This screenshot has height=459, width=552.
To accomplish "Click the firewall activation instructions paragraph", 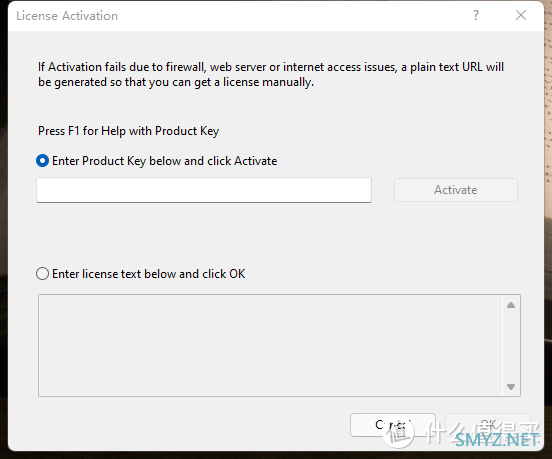I will 271,74.
